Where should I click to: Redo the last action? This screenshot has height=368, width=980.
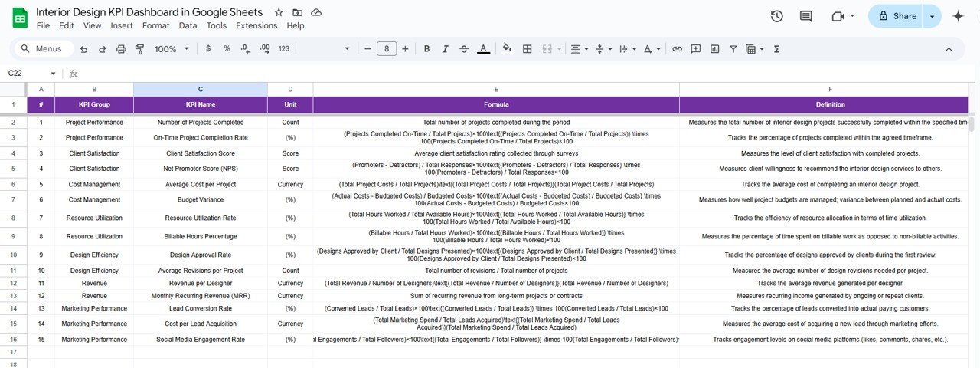[103, 49]
